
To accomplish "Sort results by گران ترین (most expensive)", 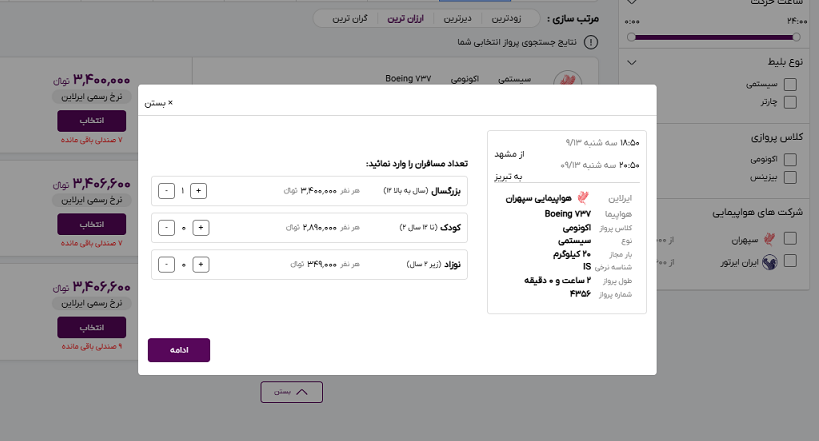I will coord(350,18).
